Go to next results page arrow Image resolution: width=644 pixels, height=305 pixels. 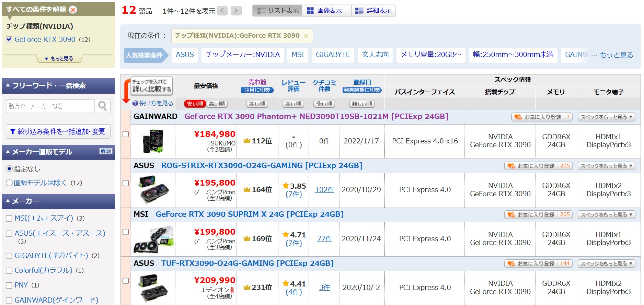pos(236,11)
